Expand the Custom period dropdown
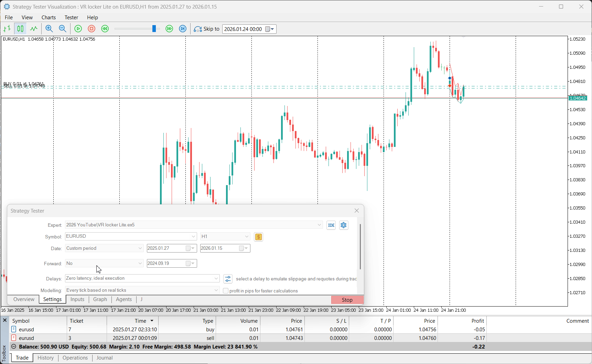Viewport: 592px width, 364px height. click(x=140, y=248)
